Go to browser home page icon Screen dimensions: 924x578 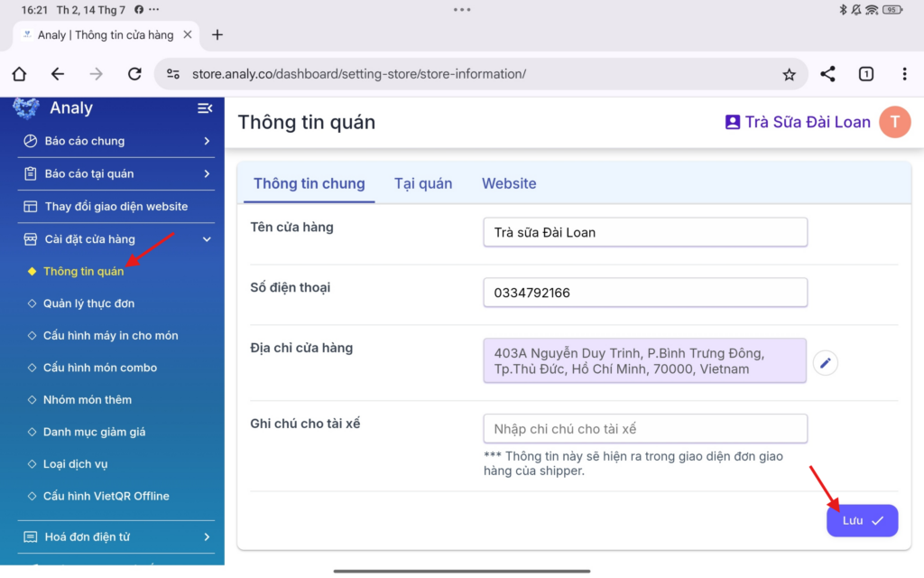(x=20, y=74)
